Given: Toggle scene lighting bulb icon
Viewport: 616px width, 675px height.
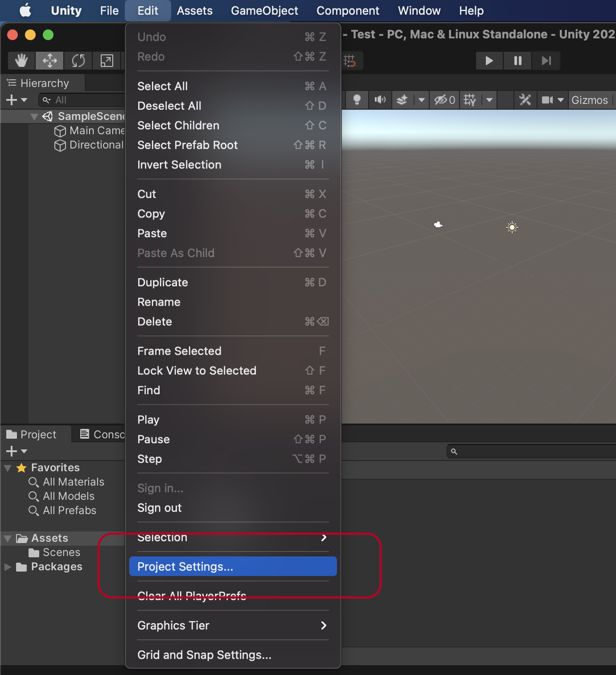Looking at the screenshot, I should click(357, 100).
